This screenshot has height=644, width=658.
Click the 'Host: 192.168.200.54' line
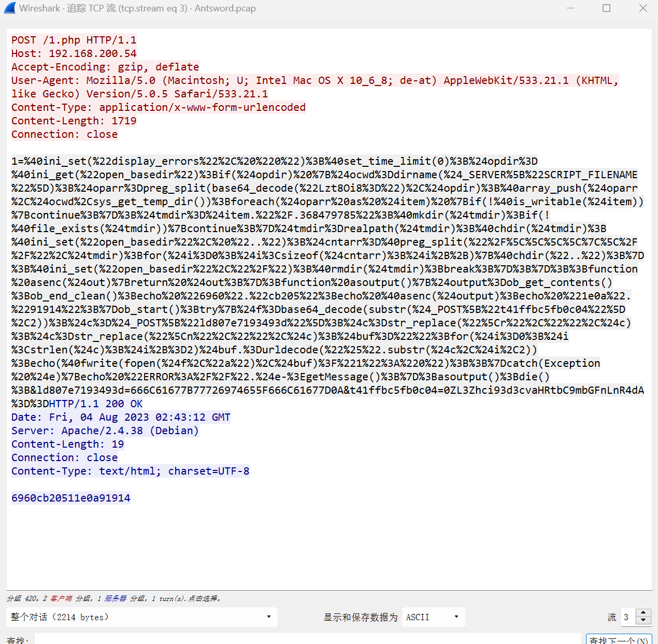pos(74,53)
